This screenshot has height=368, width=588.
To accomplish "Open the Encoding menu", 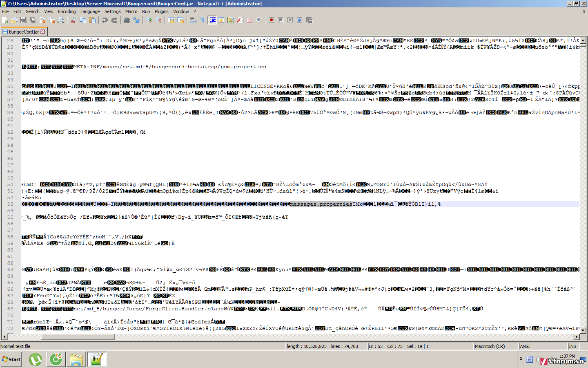I will 67,11.
